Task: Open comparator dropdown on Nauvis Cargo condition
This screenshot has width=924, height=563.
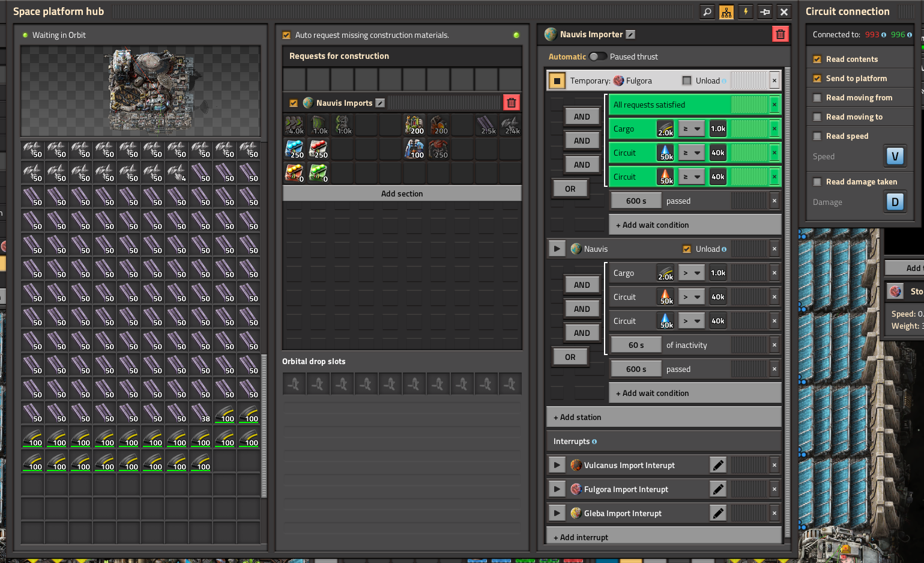Action: [x=692, y=273]
